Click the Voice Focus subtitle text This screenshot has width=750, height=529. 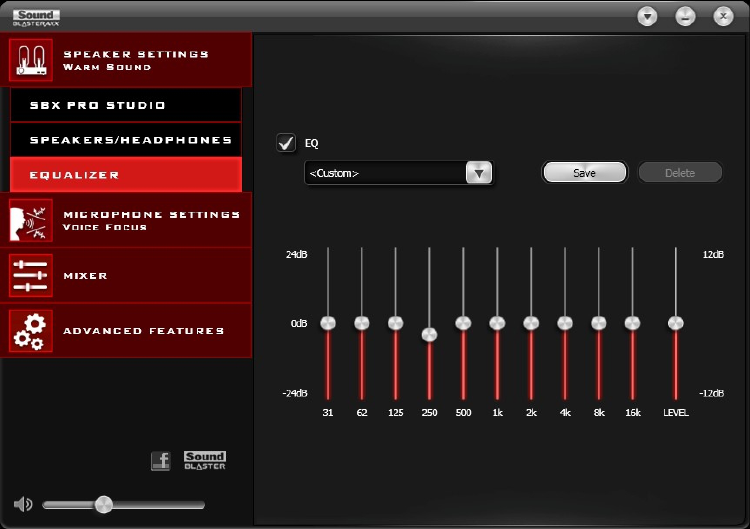105,227
